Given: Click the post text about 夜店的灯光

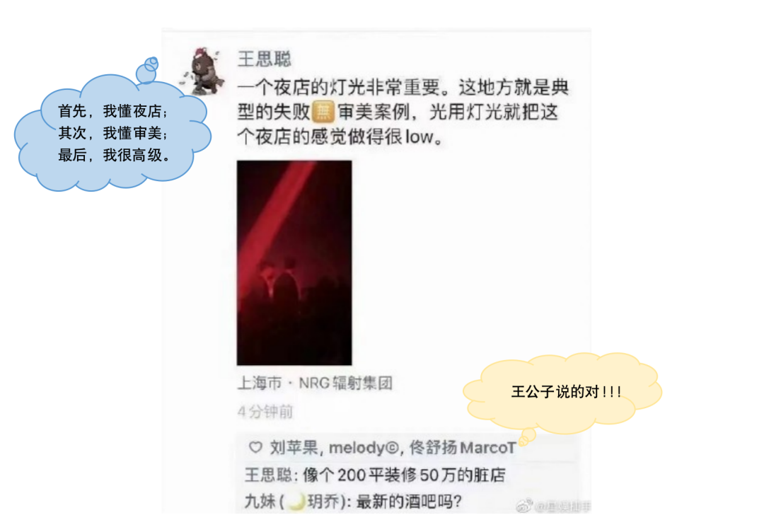Looking at the screenshot, I should (x=403, y=112).
